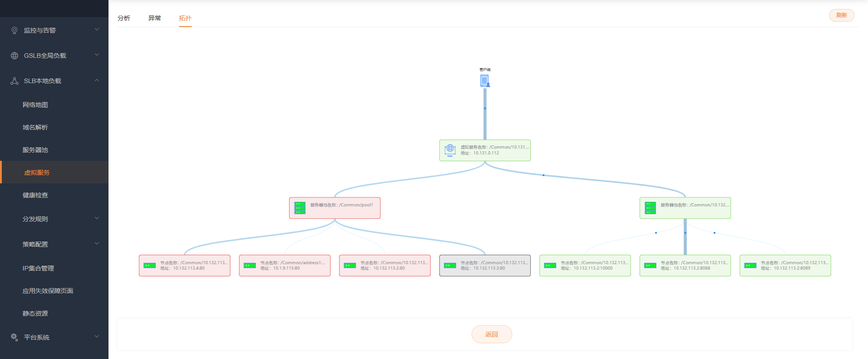The height and width of the screenshot is (359, 868).
Task: Expand the 分发规则 submenu chevron
Action: click(97, 219)
